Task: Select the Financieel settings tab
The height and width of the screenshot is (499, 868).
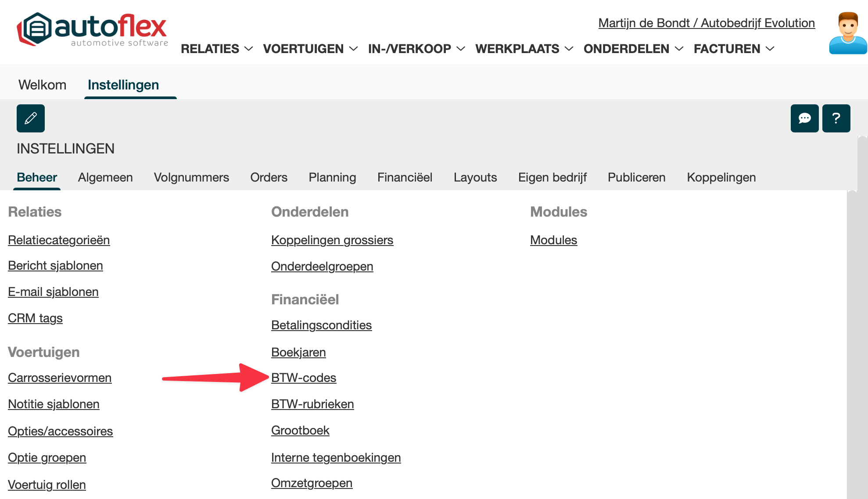Action: pos(405,177)
